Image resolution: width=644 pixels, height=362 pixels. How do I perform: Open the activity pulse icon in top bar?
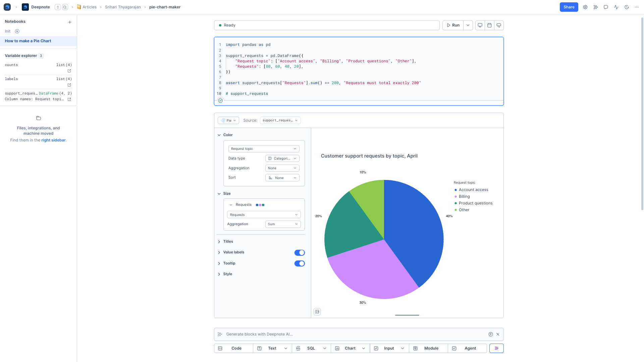(x=616, y=7)
